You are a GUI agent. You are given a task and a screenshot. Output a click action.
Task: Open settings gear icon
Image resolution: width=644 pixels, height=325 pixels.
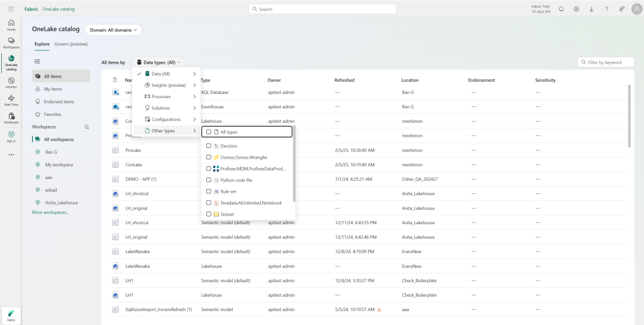pyautogui.click(x=576, y=9)
